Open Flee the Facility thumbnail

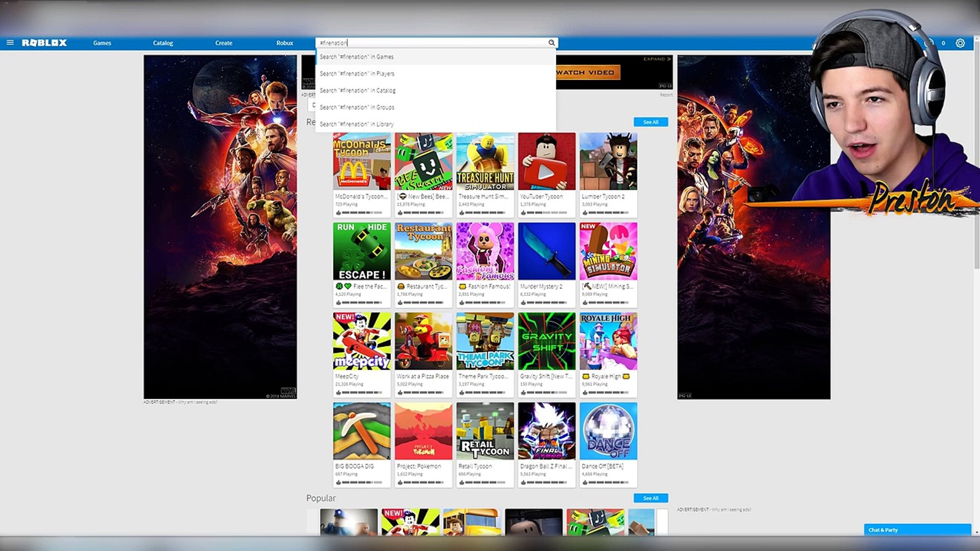pyautogui.click(x=362, y=251)
